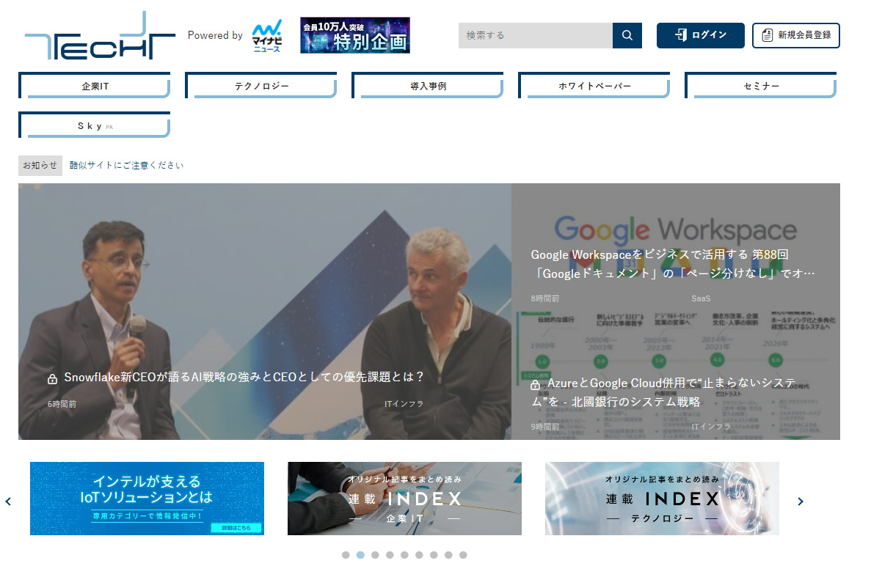Click the lock icon beside Snowflake headline

52,378
